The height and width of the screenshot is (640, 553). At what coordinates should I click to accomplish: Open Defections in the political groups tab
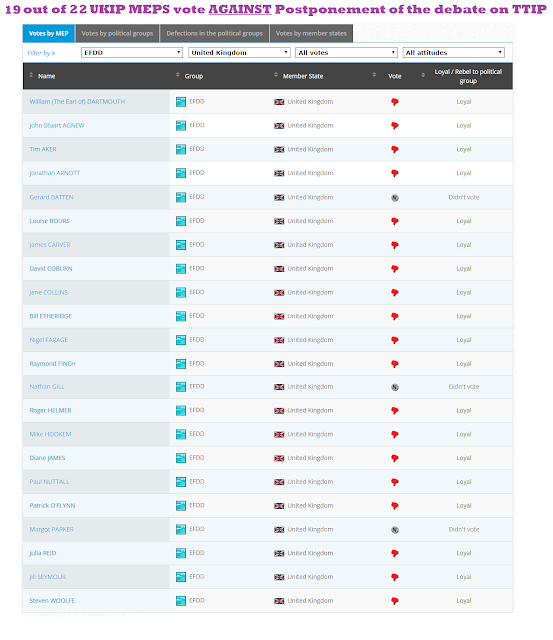(x=215, y=33)
